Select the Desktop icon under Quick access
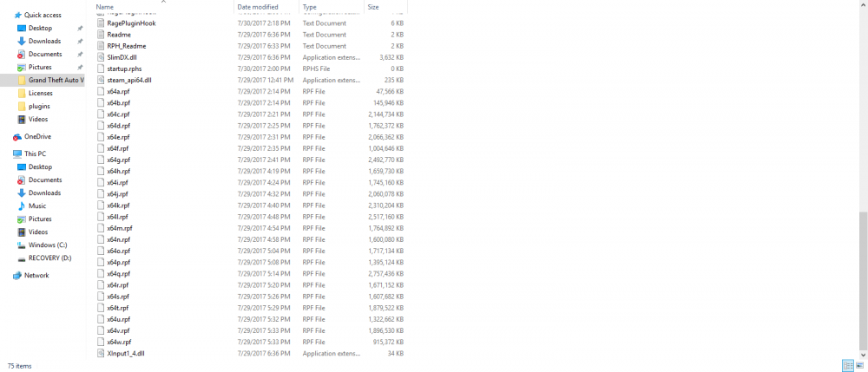The image size is (868, 372). tap(22, 29)
